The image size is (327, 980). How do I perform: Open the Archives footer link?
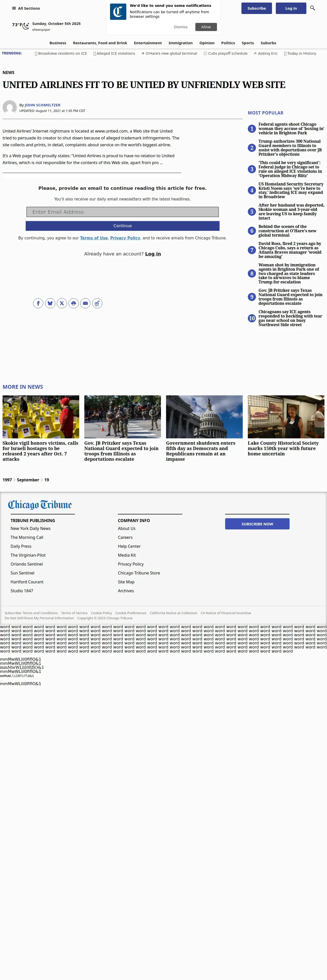[x=126, y=591]
